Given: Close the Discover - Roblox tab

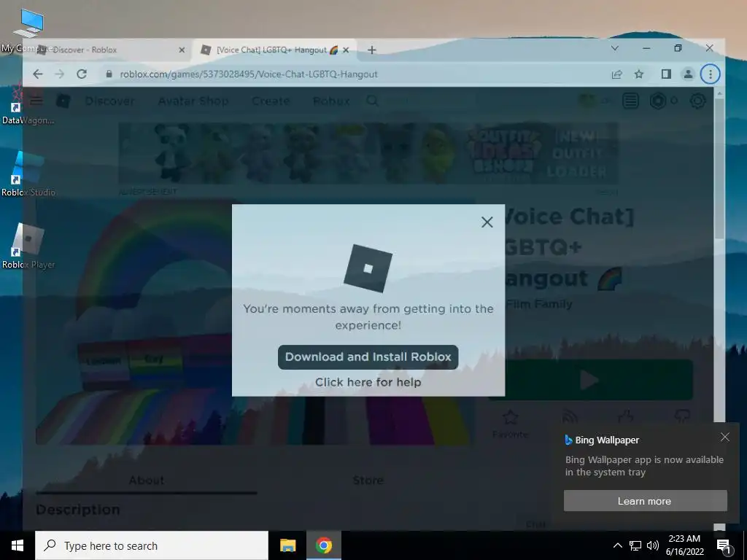Looking at the screenshot, I should (x=182, y=50).
